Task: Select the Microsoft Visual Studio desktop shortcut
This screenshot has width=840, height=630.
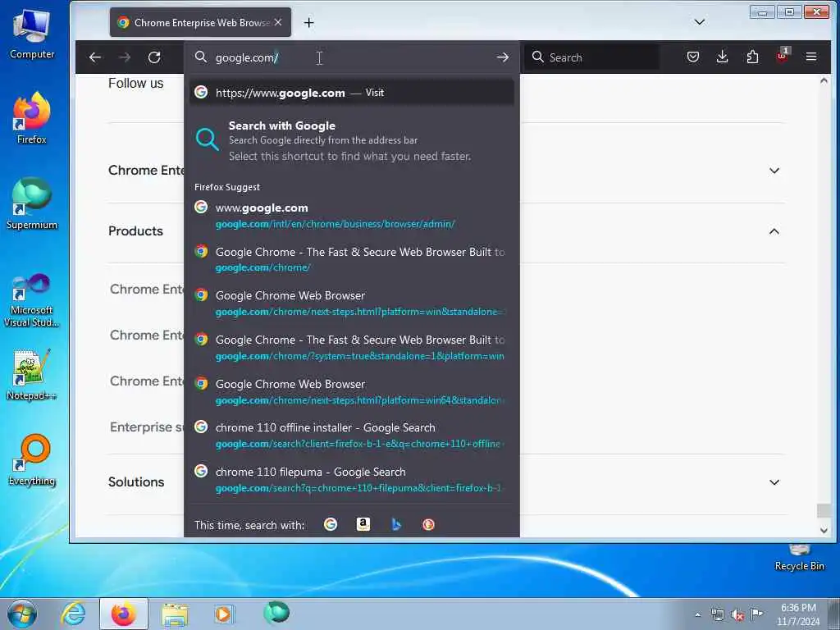Action: pyautogui.click(x=32, y=300)
